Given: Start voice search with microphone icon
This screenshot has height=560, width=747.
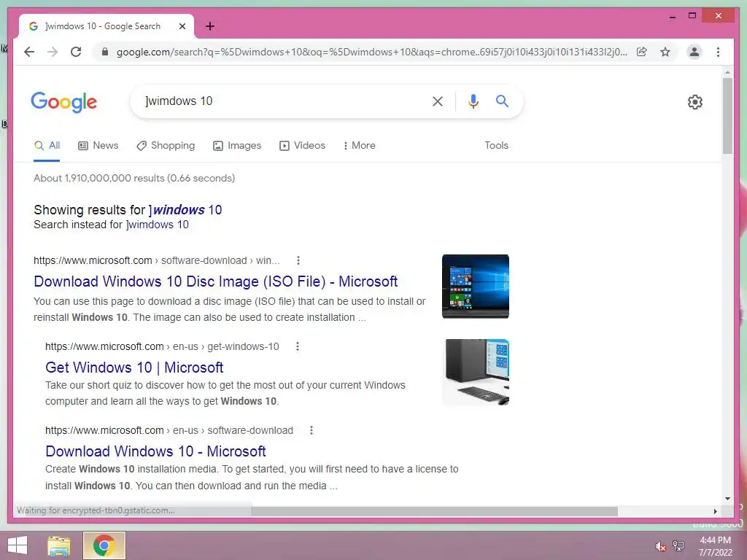Looking at the screenshot, I should click(x=473, y=101).
